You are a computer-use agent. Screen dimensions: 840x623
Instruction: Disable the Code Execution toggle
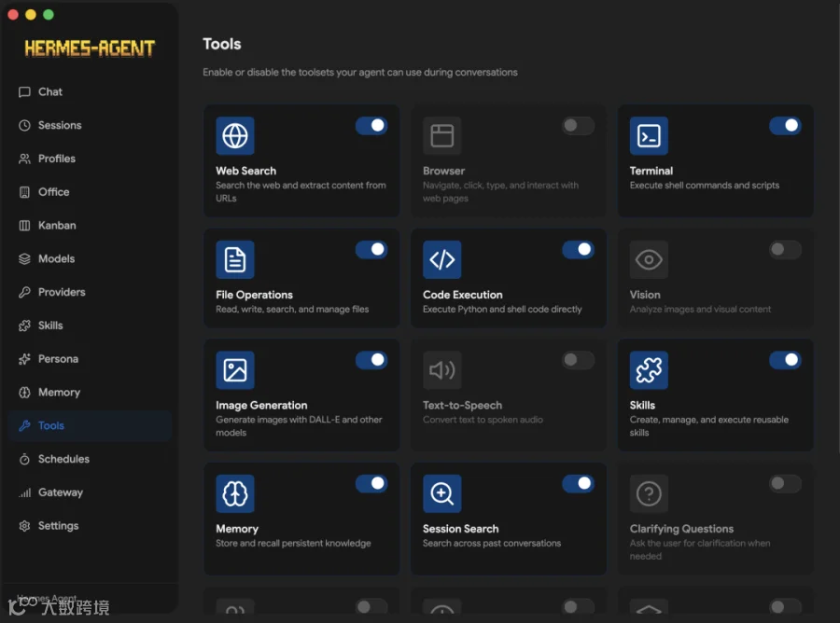(578, 249)
